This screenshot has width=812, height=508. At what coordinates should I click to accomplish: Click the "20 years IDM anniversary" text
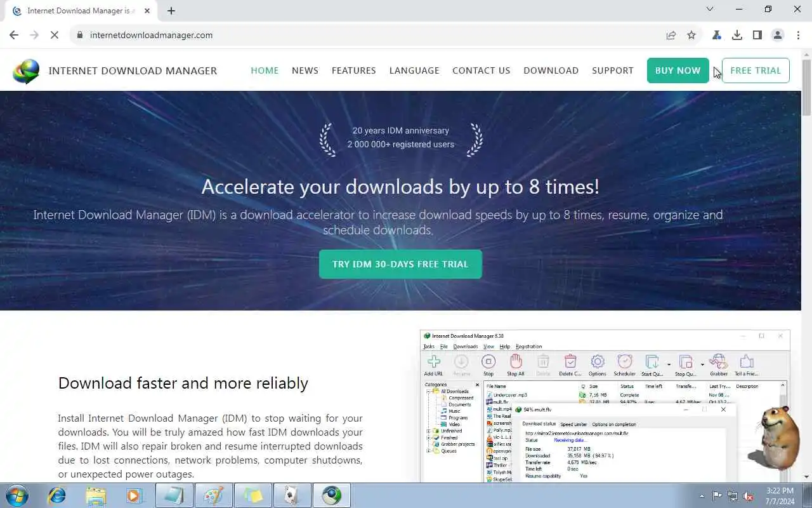pyautogui.click(x=401, y=130)
